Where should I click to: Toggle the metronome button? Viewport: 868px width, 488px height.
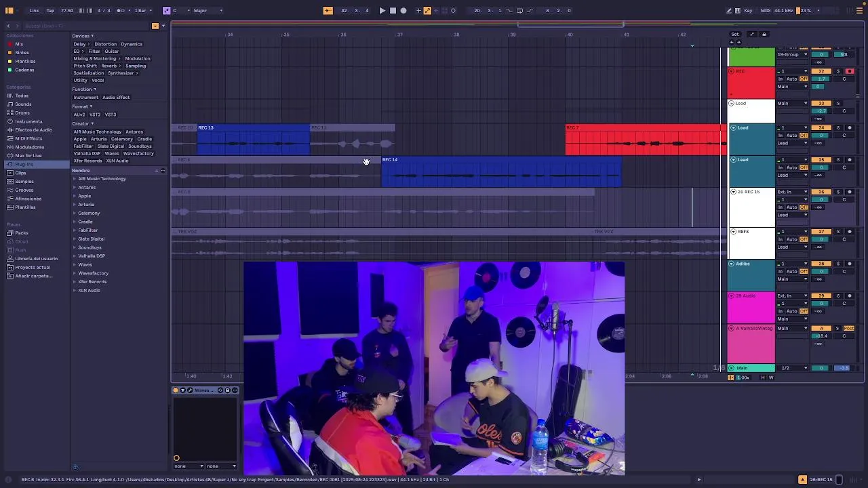coord(121,10)
